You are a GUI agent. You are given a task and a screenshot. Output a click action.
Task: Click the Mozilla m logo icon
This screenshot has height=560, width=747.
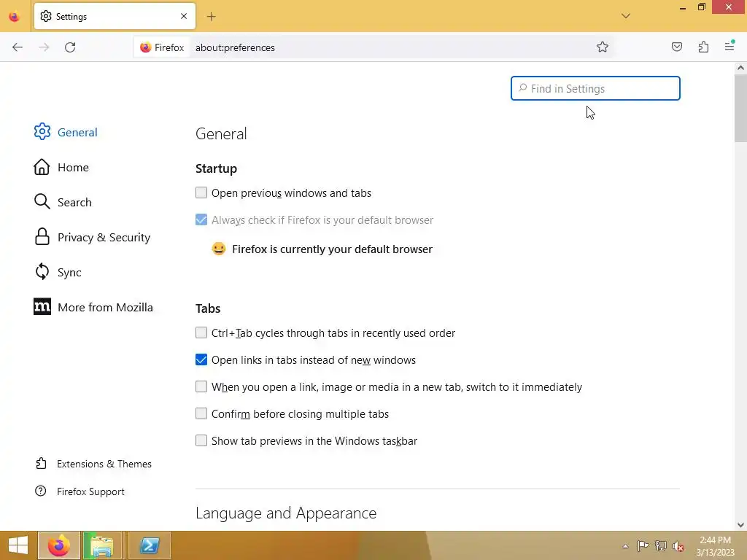[x=42, y=307]
